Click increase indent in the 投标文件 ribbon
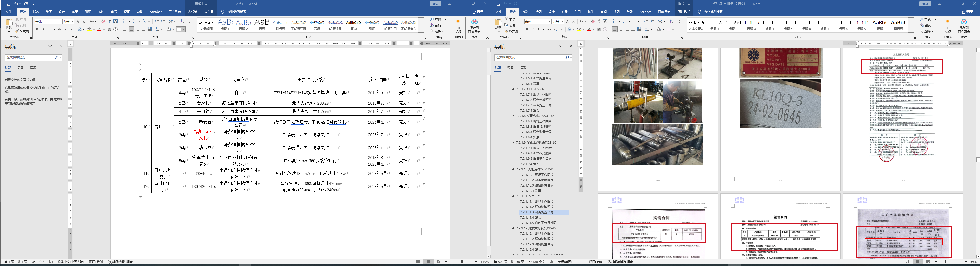 (x=652, y=22)
